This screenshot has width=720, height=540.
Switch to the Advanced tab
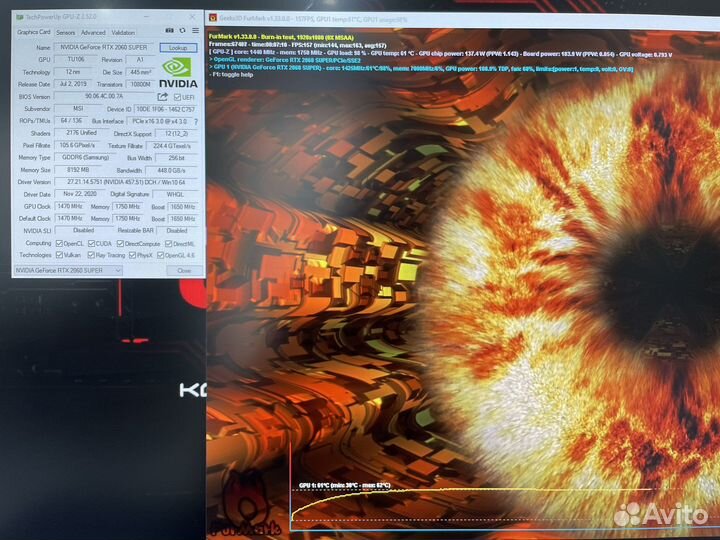[x=93, y=33]
